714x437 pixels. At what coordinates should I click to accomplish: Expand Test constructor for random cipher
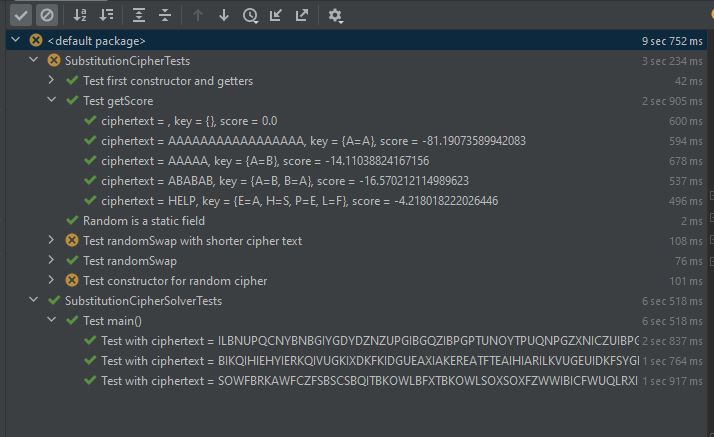coord(52,281)
